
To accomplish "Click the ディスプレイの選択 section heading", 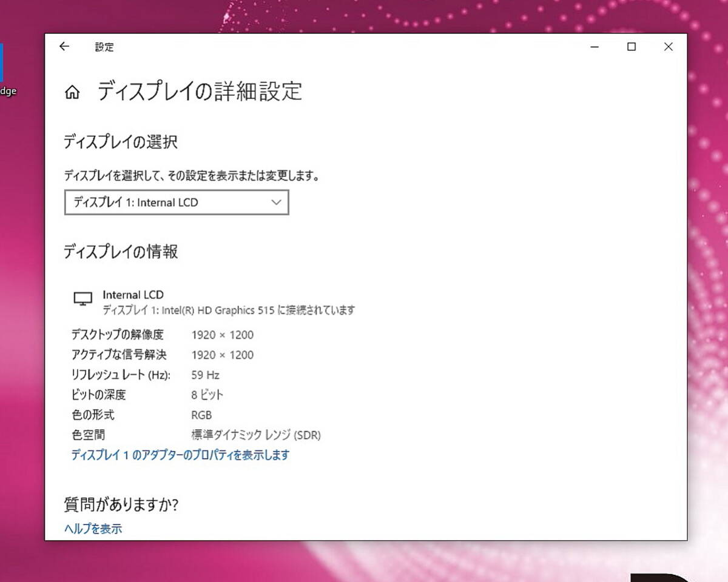I will click(121, 142).
